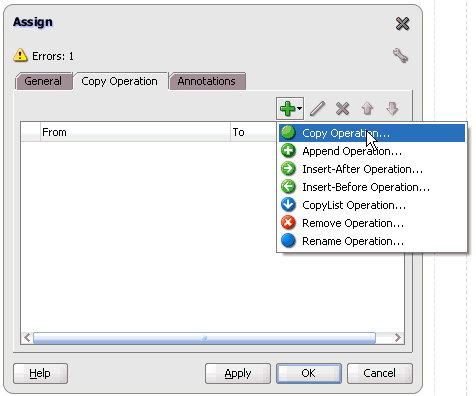Select the Copy Operation tab
This screenshot has width=476, height=396.
(x=120, y=81)
